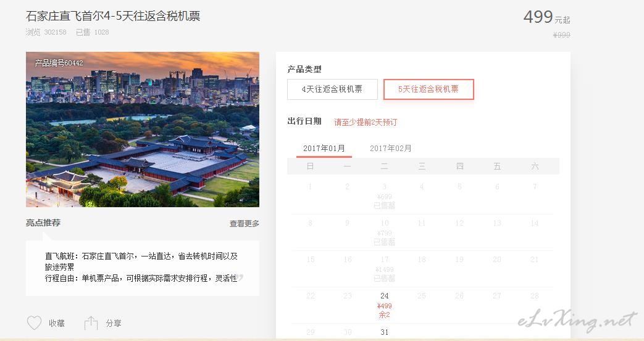Click the Seoul palace product photo
644x341 pixels.
coord(143,129)
